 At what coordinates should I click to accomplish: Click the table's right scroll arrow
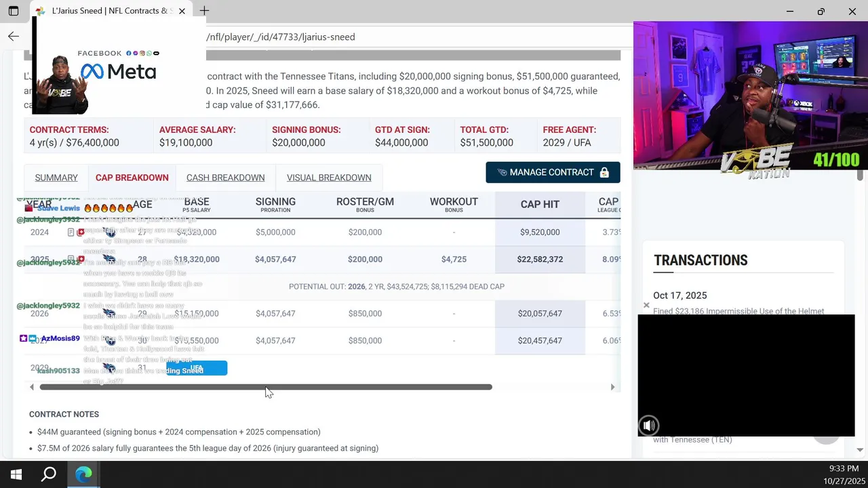[613, 387]
